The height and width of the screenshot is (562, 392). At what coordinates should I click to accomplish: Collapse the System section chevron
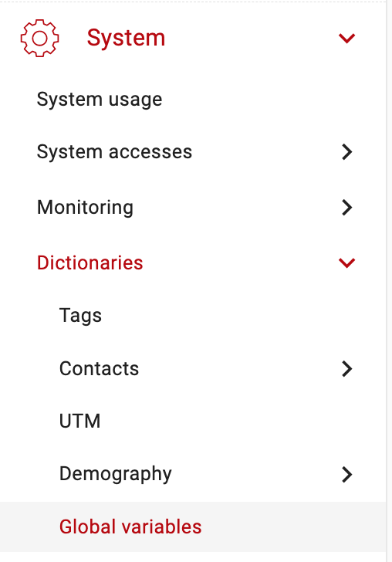coord(346,38)
